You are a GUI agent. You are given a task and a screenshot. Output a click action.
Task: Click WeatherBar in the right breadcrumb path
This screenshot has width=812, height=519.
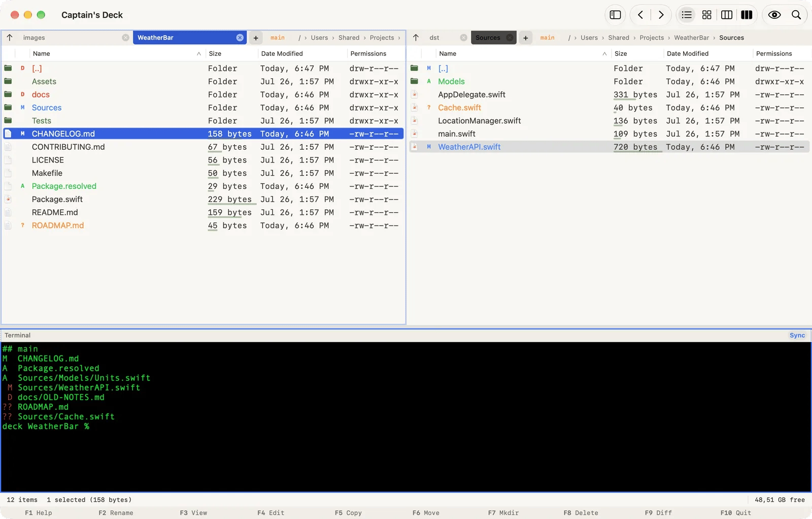point(691,38)
